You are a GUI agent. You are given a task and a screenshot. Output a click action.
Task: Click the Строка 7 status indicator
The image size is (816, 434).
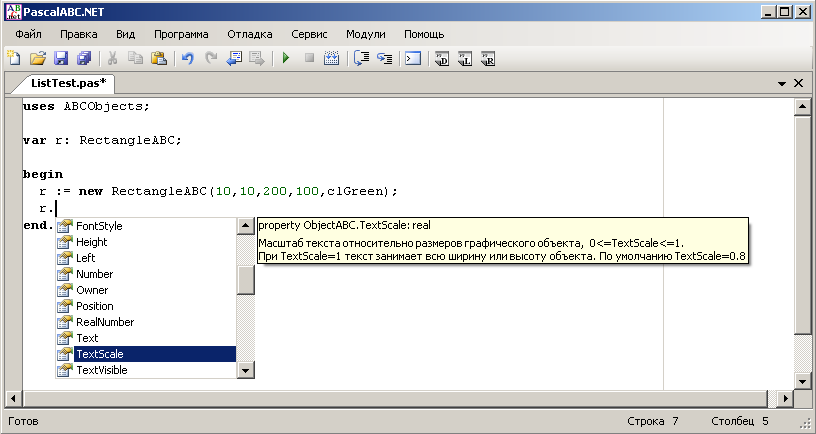[653, 421]
